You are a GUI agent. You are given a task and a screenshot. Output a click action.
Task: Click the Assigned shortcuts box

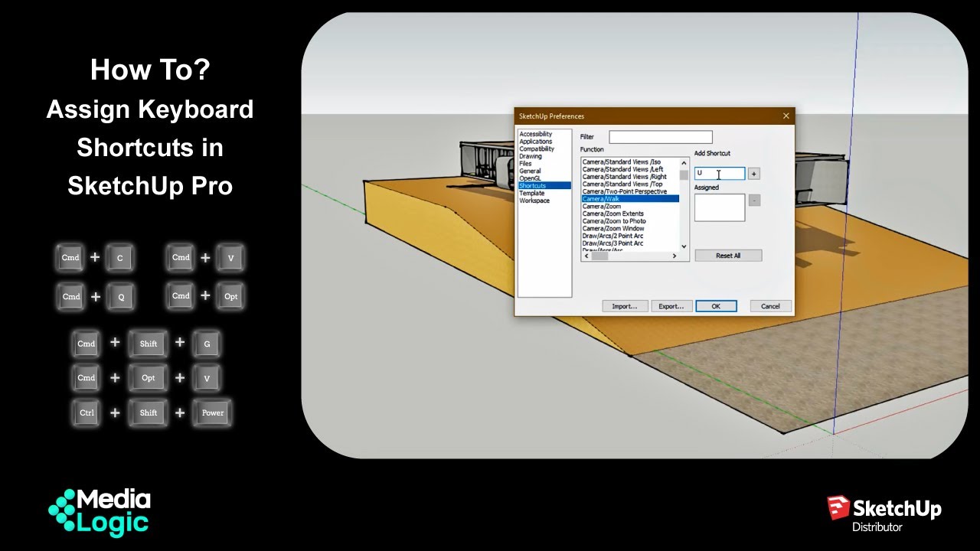(720, 207)
